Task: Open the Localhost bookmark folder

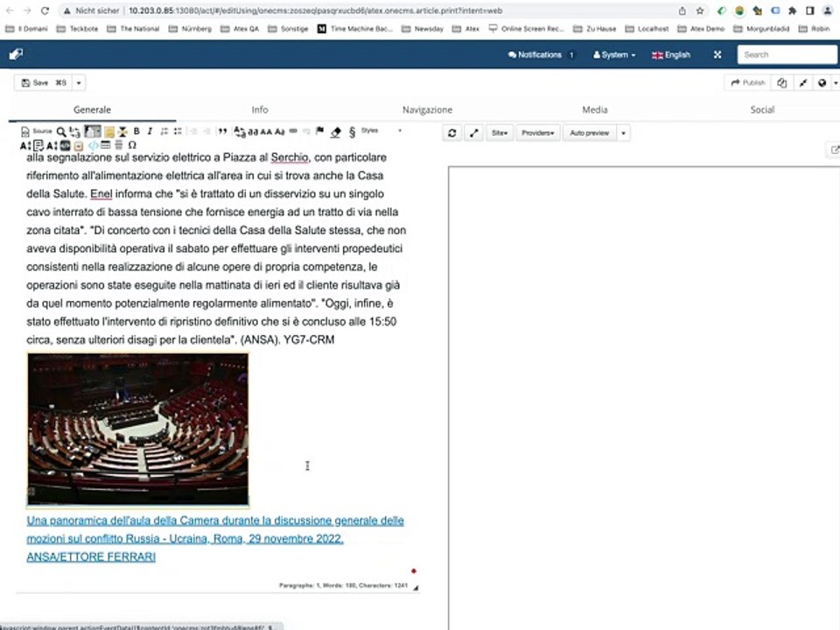Action: point(647,29)
